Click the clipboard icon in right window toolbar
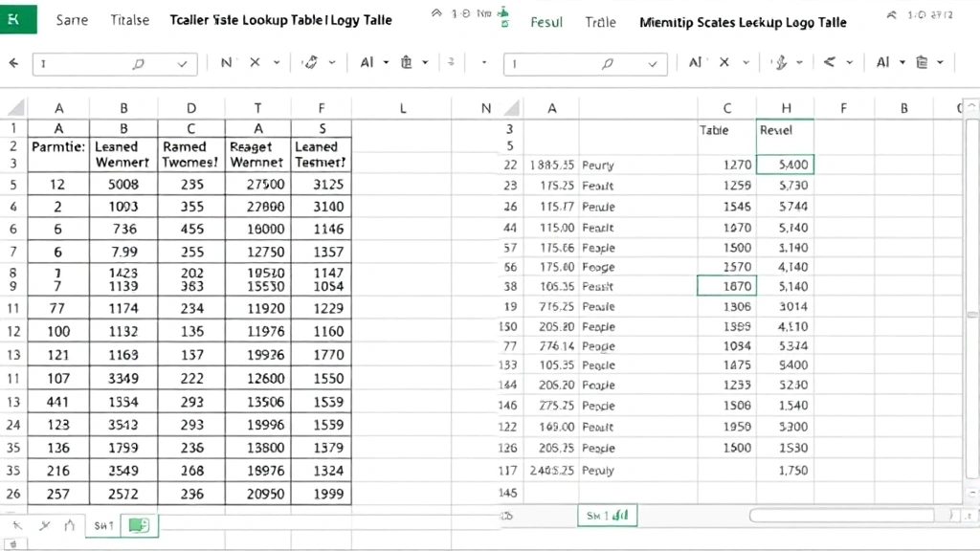Image resolution: width=980 pixels, height=551 pixels. [922, 63]
